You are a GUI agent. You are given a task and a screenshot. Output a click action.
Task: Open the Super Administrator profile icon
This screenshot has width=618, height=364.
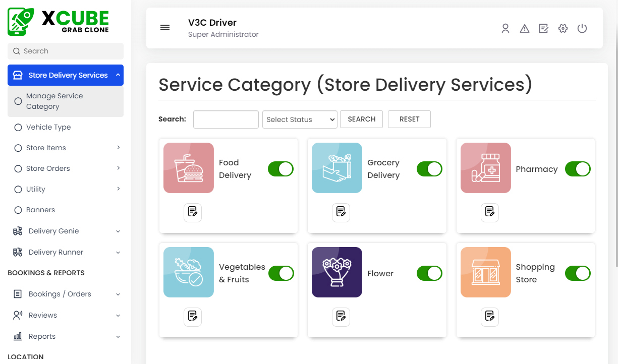pos(505,29)
